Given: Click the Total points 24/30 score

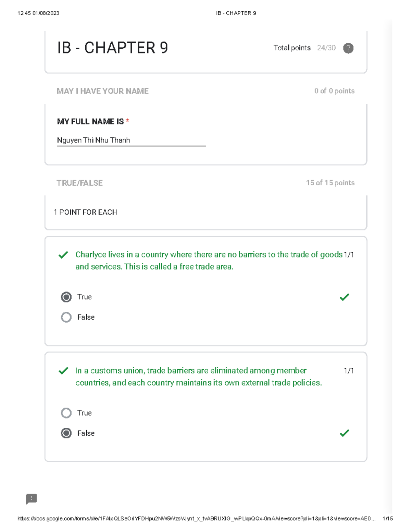Looking at the screenshot, I should pyautogui.click(x=304, y=48).
